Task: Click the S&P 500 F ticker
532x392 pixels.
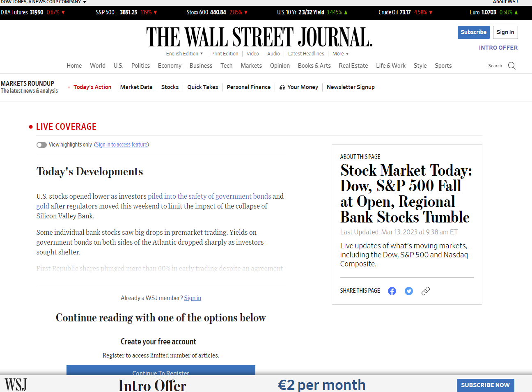Action: pos(126,12)
